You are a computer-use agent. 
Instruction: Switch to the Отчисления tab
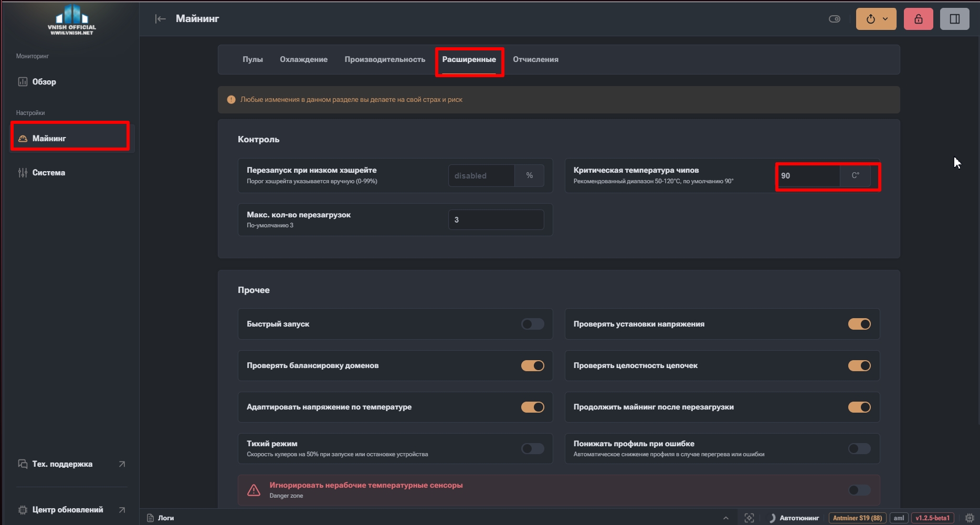pyautogui.click(x=535, y=59)
